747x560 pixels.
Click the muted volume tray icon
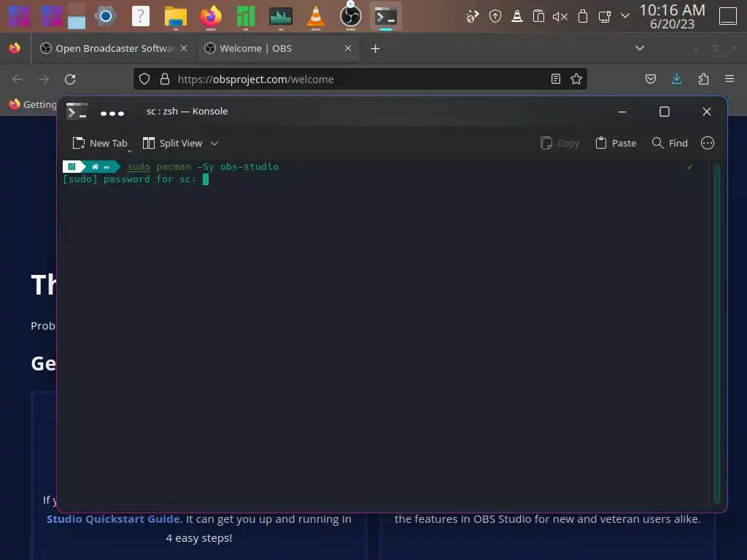560,17
